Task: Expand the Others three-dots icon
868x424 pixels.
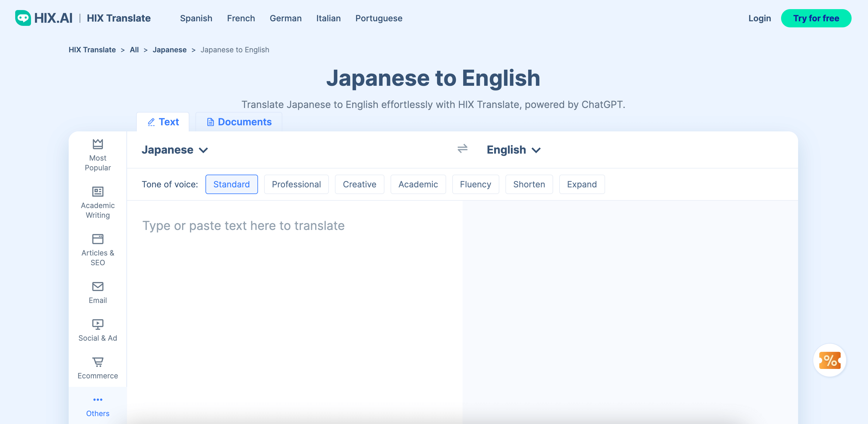Action: click(x=98, y=399)
